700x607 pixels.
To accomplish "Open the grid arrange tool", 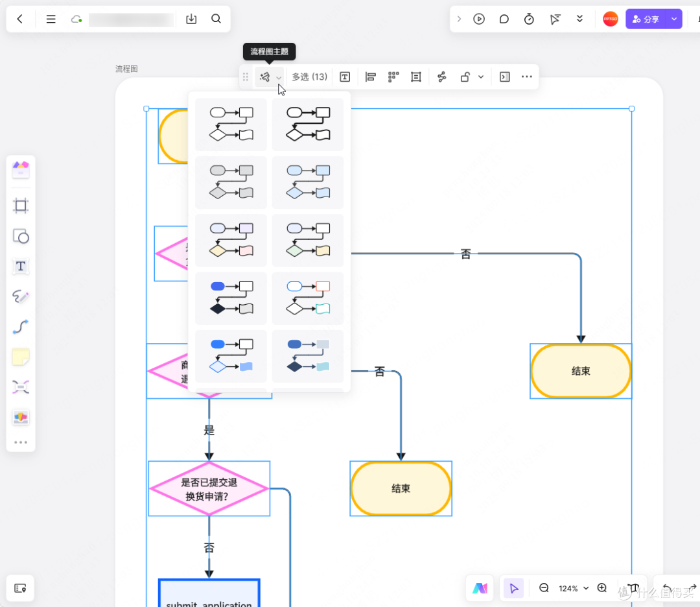I will [x=393, y=77].
